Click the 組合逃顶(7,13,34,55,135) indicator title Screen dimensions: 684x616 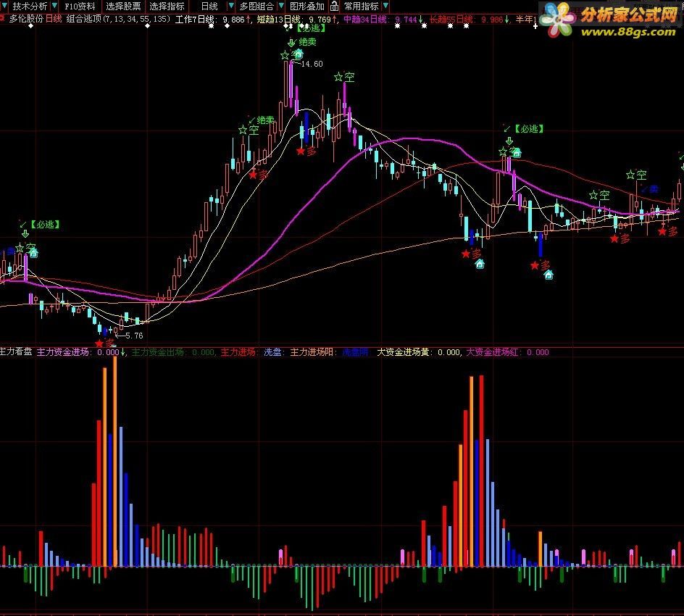(118, 19)
